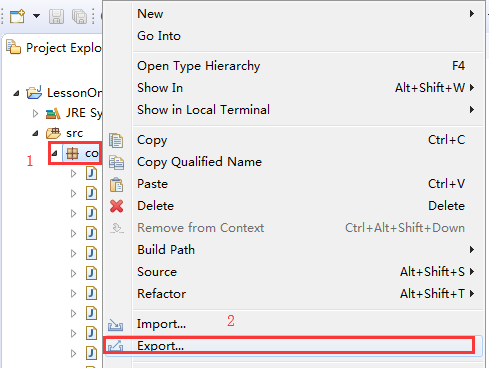Click the Import icon in menu
Screen dimensions: 489x368
(x=115, y=325)
